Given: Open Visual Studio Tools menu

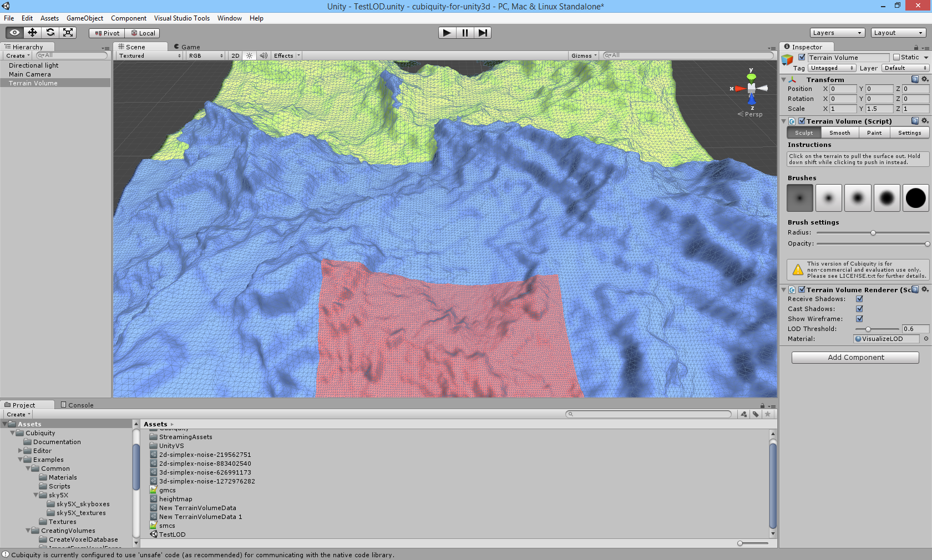Looking at the screenshot, I should click(182, 18).
